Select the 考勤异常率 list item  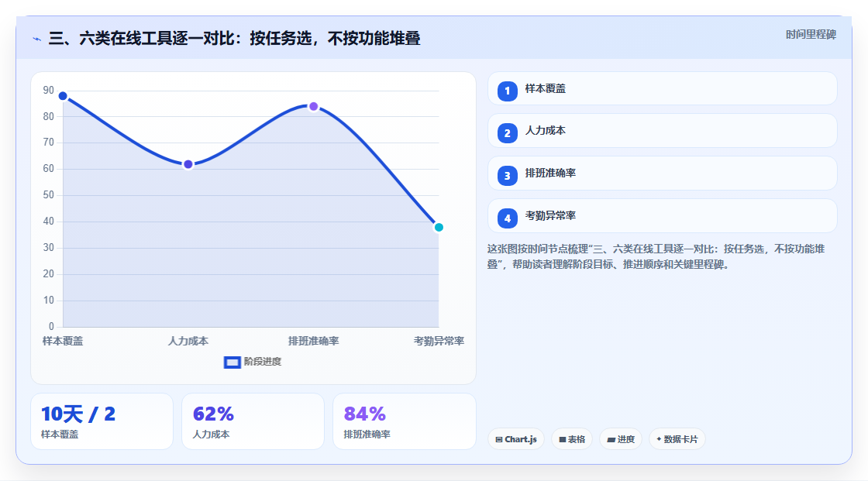click(x=662, y=216)
